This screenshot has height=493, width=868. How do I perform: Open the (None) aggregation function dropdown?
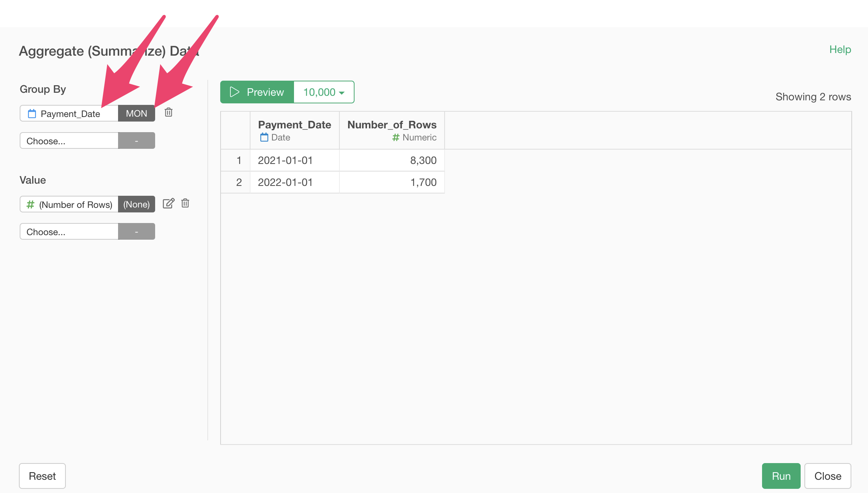tap(136, 204)
